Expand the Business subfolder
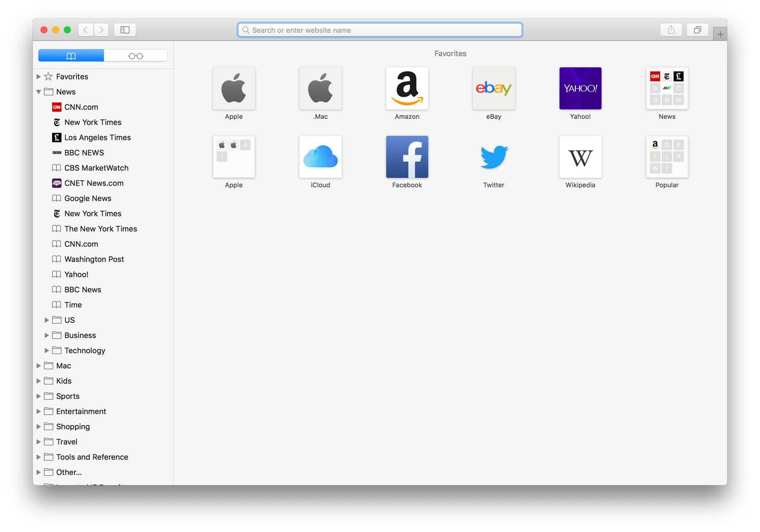The width and height of the screenshot is (760, 532). pyautogui.click(x=47, y=335)
